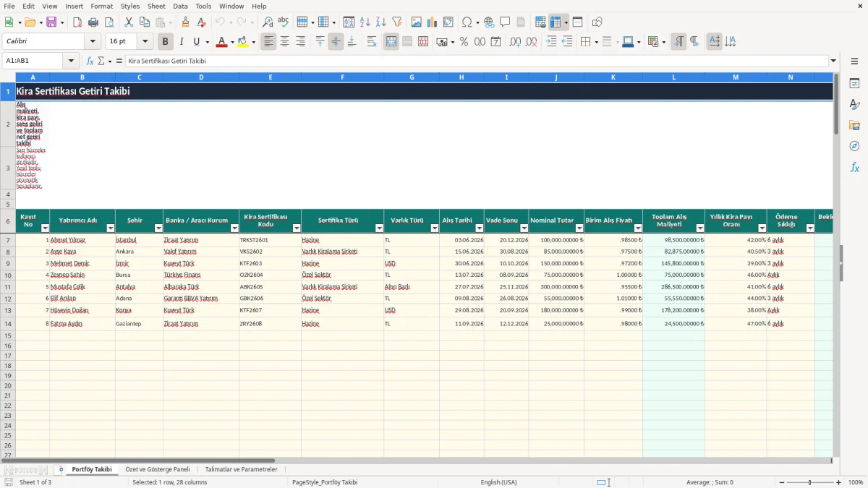Open filter dropdown for Şehir column
This screenshot has width=868, height=488.
point(158,228)
